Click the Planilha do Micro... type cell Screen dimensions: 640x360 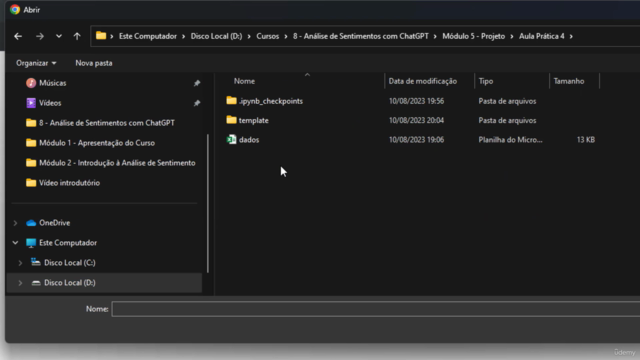tap(511, 140)
